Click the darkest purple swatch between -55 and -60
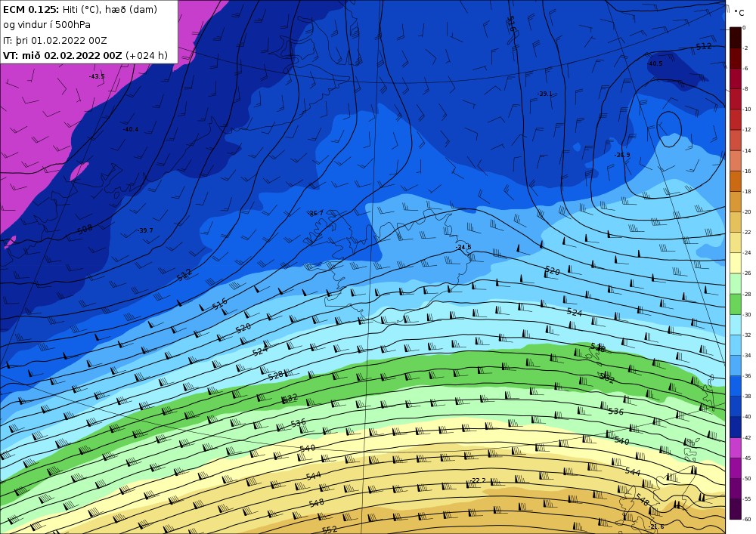Image resolution: width=756 pixels, height=534 pixels. [736, 509]
